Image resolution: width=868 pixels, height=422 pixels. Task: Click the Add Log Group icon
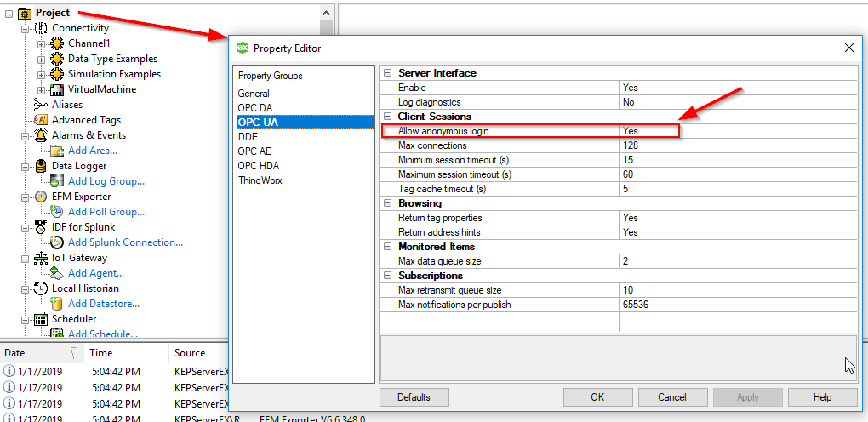(x=57, y=181)
